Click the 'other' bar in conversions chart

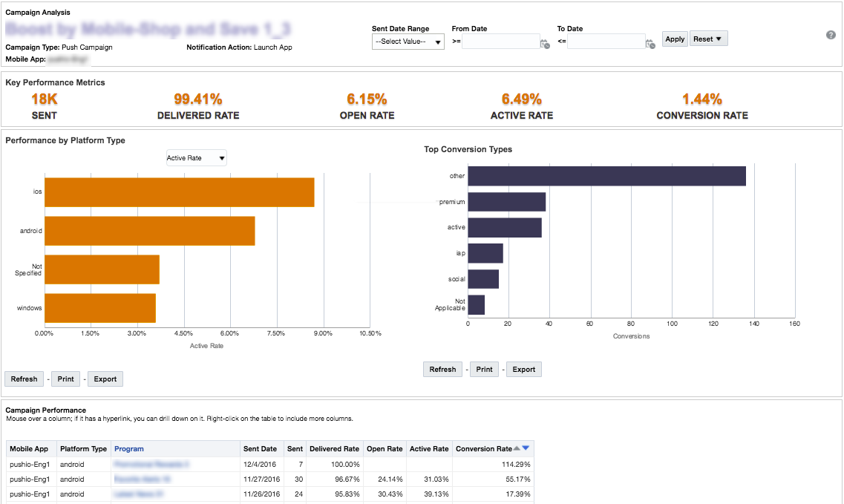tap(606, 176)
